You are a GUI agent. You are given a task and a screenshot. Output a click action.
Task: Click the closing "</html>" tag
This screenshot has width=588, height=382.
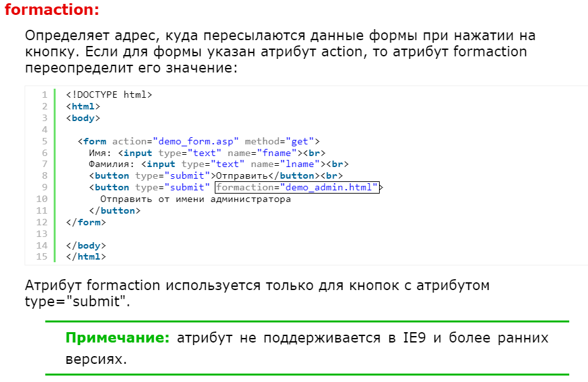pyautogui.click(x=86, y=256)
